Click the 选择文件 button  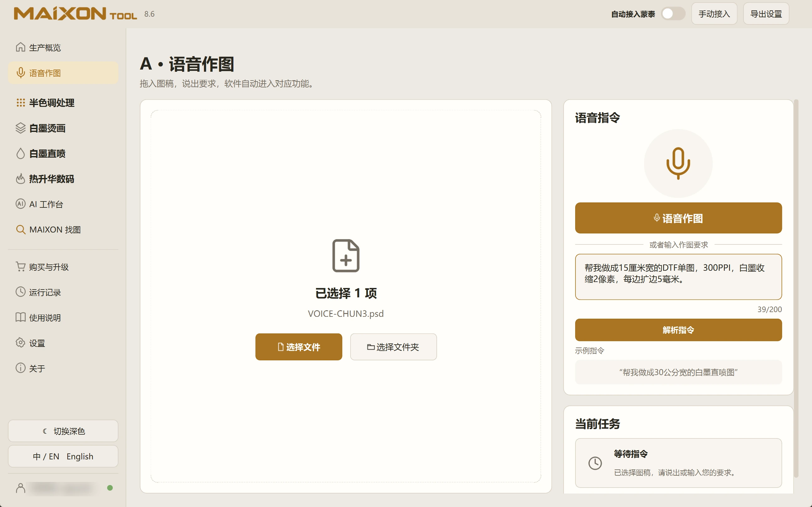point(299,347)
